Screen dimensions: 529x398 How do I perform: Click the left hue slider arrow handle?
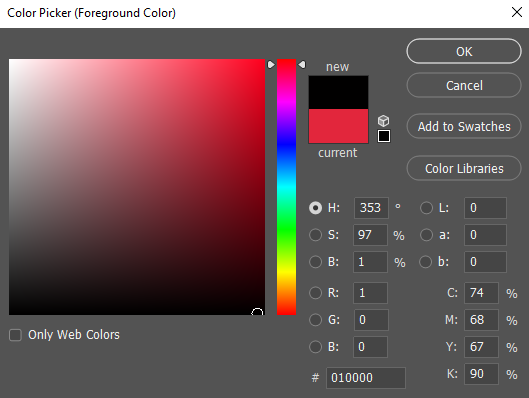(x=271, y=64)
